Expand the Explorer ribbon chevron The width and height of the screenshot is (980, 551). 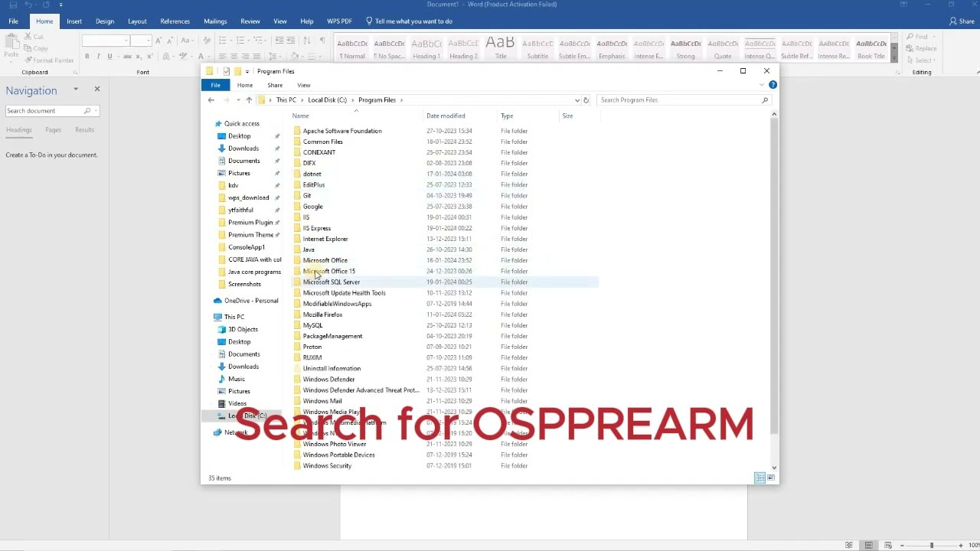click(x=761, y=85)
